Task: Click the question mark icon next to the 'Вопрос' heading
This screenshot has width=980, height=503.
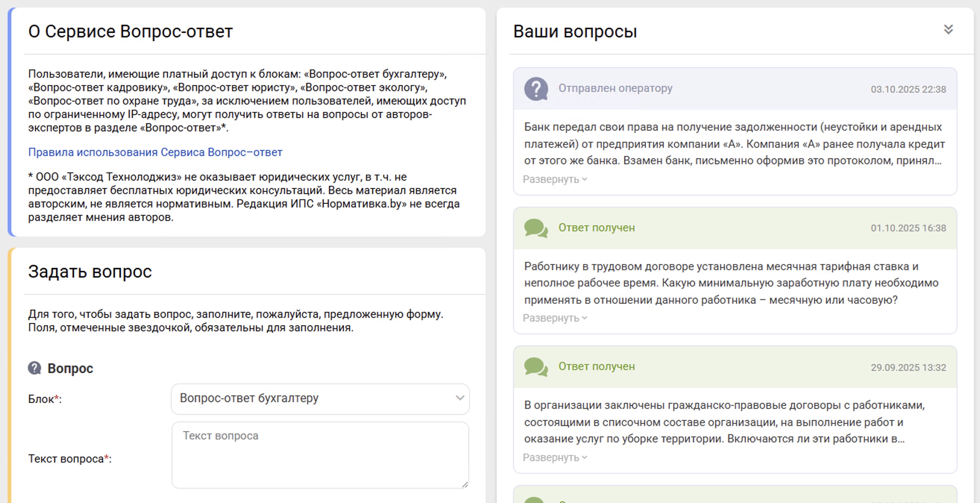Action: click(35, 368)
